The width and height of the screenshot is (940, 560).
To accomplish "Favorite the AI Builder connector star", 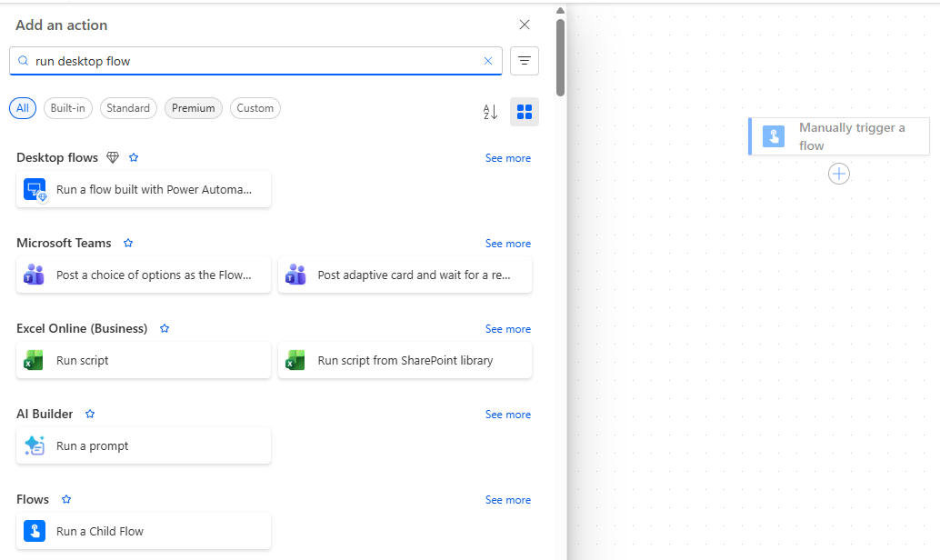I will (90, 414).
